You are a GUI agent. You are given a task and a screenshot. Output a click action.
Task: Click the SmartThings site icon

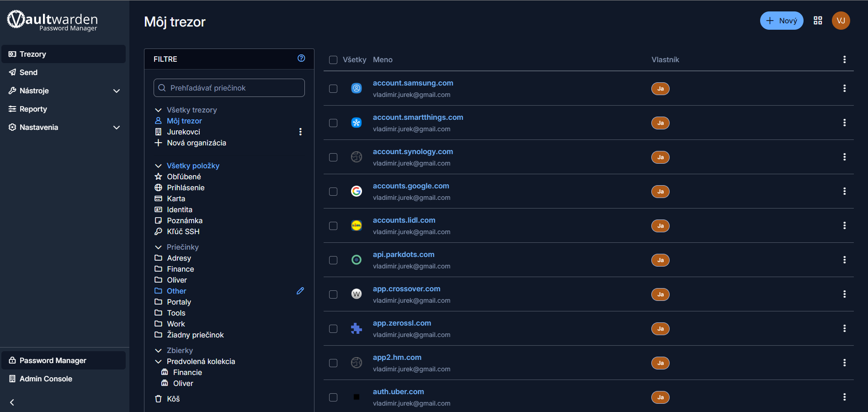(357, 123)
